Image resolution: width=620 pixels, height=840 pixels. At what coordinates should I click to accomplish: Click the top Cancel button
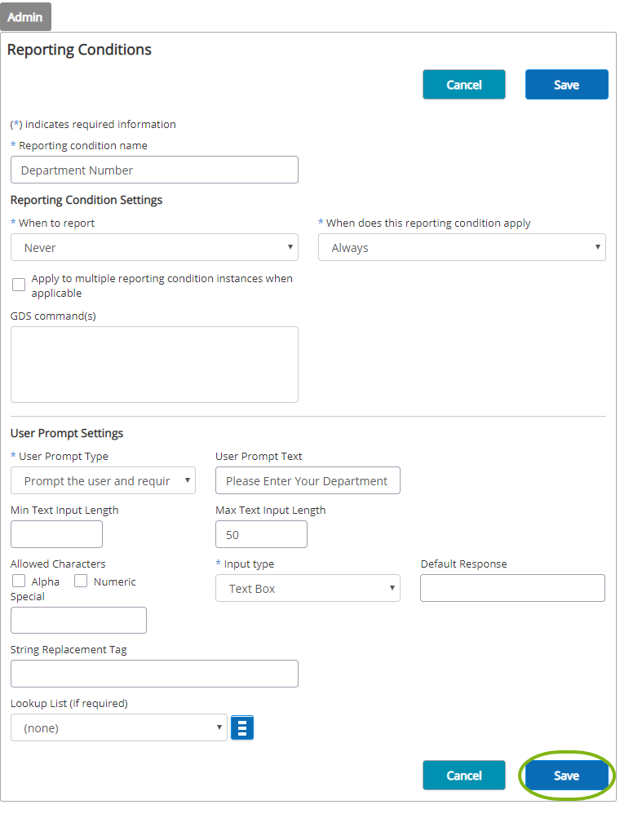pos(463,85)
